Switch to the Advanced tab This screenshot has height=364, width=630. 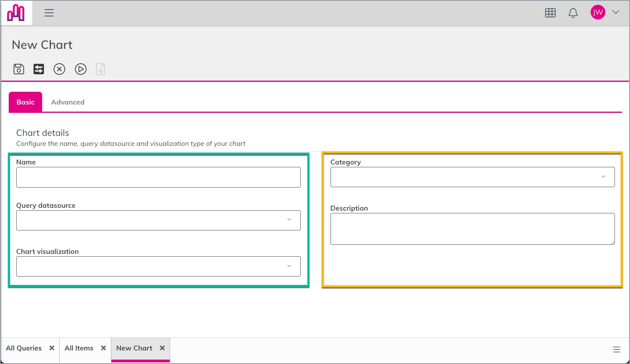pyautogui.click(x=68, y=102)
